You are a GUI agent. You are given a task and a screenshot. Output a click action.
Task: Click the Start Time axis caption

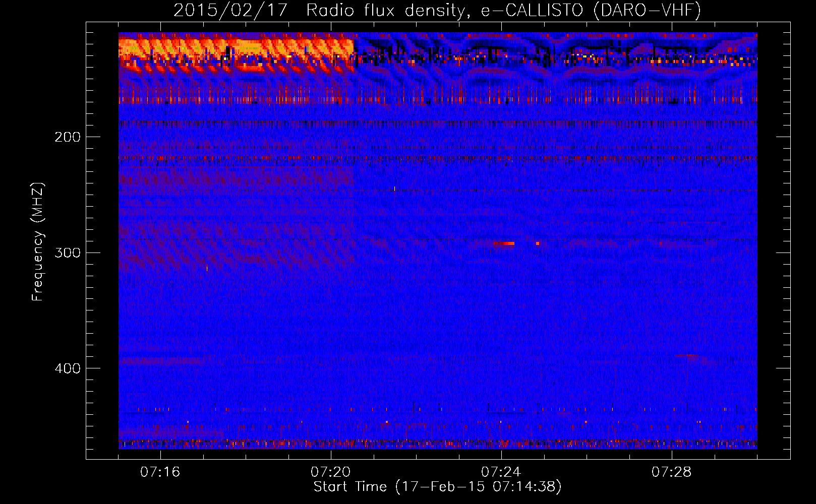pyautogui.click(x=437, y=487)
